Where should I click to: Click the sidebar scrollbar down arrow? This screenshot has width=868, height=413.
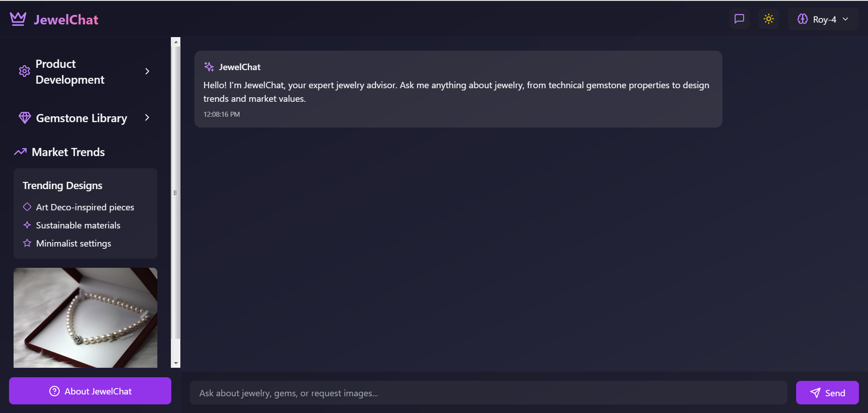176,363
